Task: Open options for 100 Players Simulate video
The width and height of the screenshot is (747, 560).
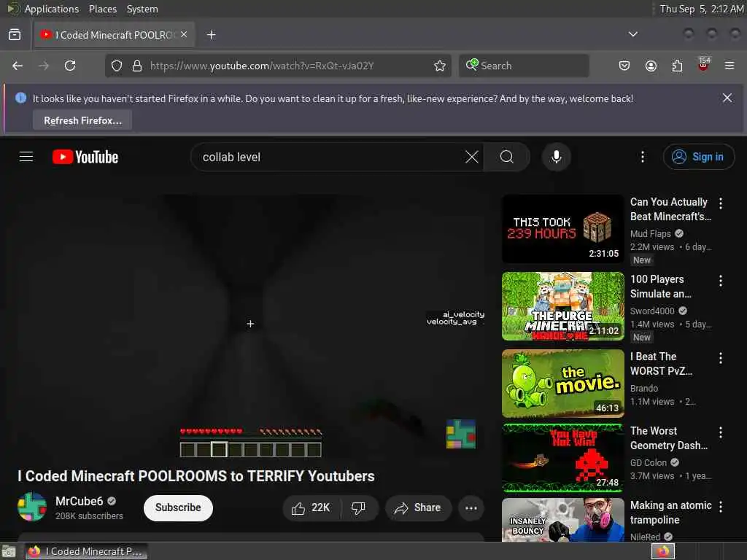Action: (x=721, y=281)
